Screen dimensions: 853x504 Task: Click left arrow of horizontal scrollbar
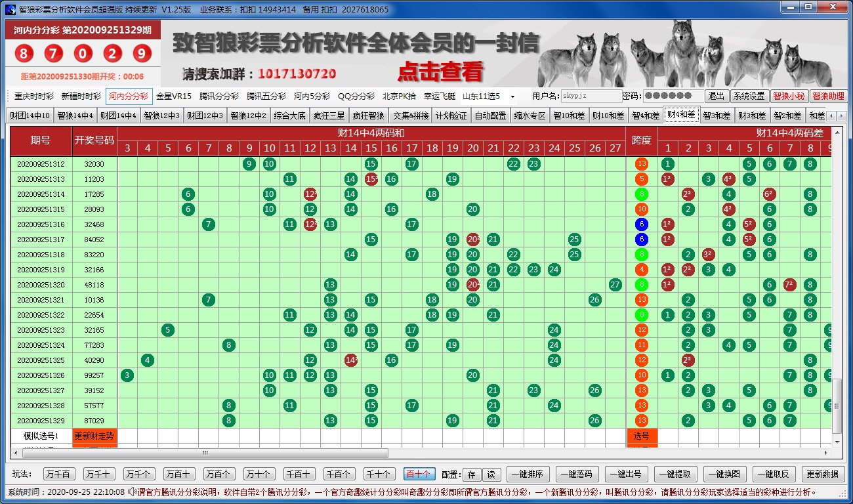coord(14,453)
